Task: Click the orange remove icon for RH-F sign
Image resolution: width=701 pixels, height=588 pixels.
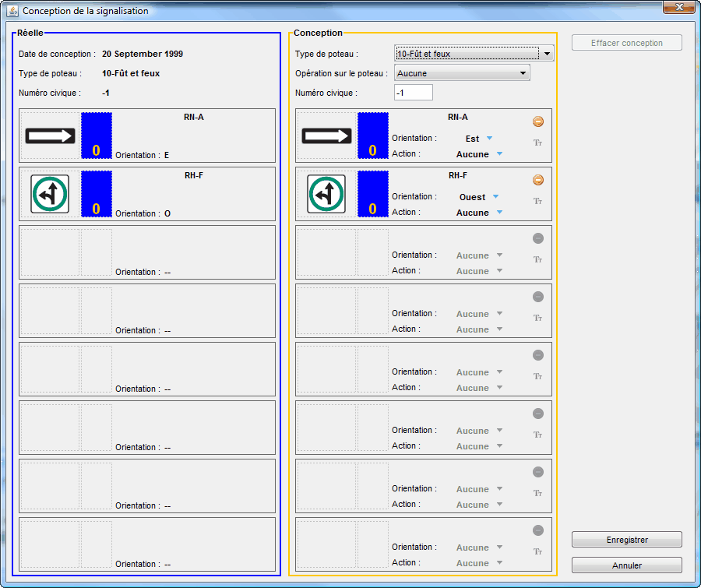Action: click(538, 180)
